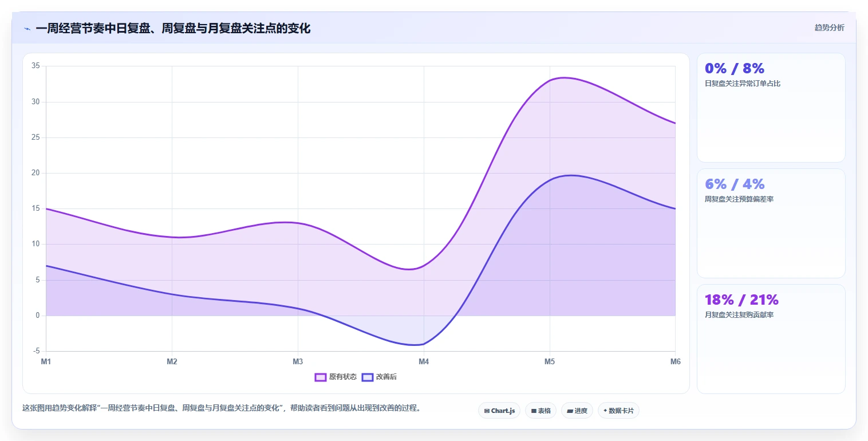
Task: Click the M6 x-axis label
Action: tap(675, 361)
